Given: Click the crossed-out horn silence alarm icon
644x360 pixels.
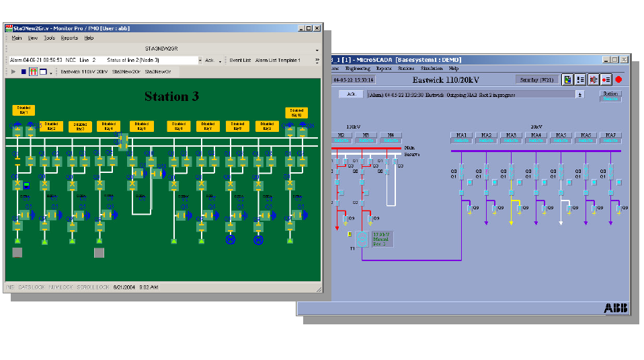Looking at the screenshot, I should [x=593, y=79].
